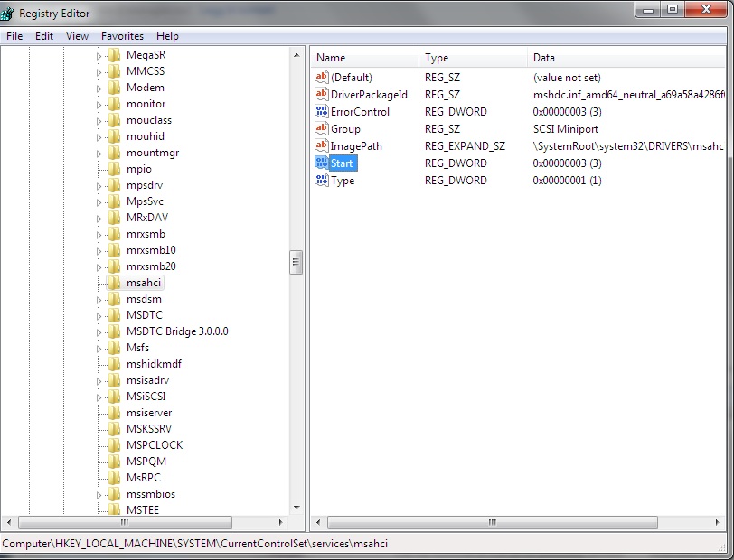Click the status bar registry path
Viewport: 734px width, 560px height.
pyautogui.click(x=195, y=544)
